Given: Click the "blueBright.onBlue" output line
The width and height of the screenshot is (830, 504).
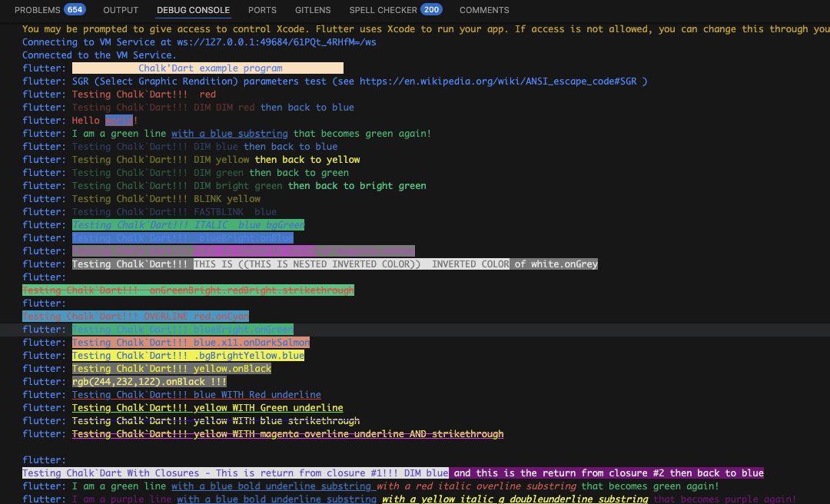Looking at the screenshot, I should coord(183,237).
